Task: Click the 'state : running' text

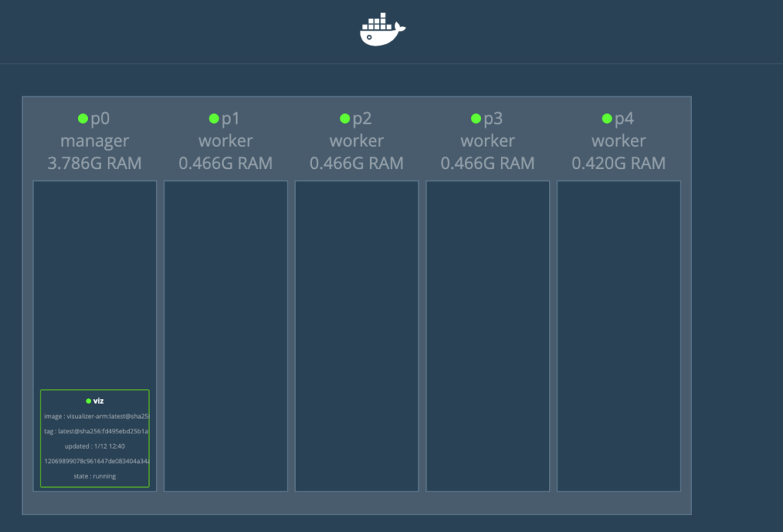Action: point(95,476)
